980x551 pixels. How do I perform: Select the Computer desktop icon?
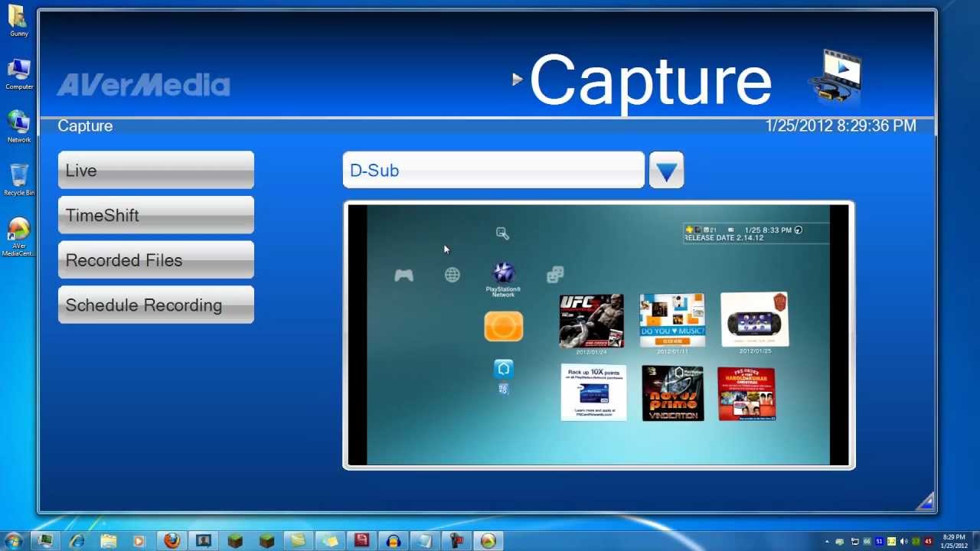tap(18, 73)
